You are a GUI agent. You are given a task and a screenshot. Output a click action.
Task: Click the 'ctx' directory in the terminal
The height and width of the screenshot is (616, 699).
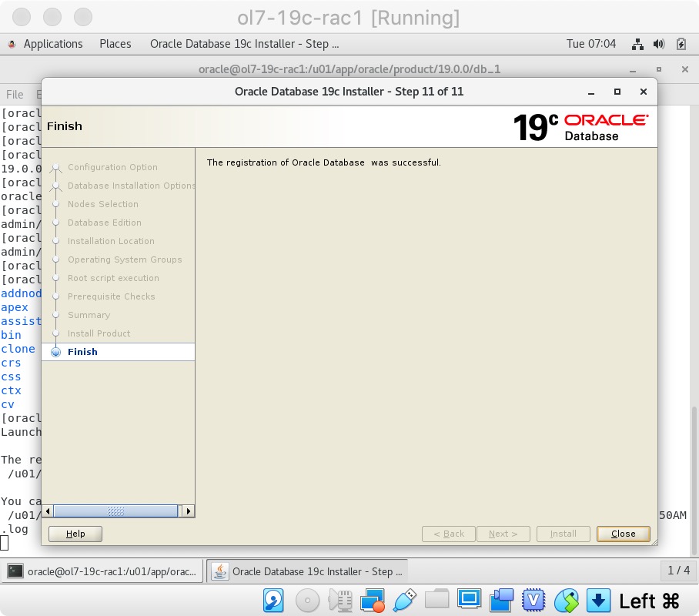pos(11,390)
